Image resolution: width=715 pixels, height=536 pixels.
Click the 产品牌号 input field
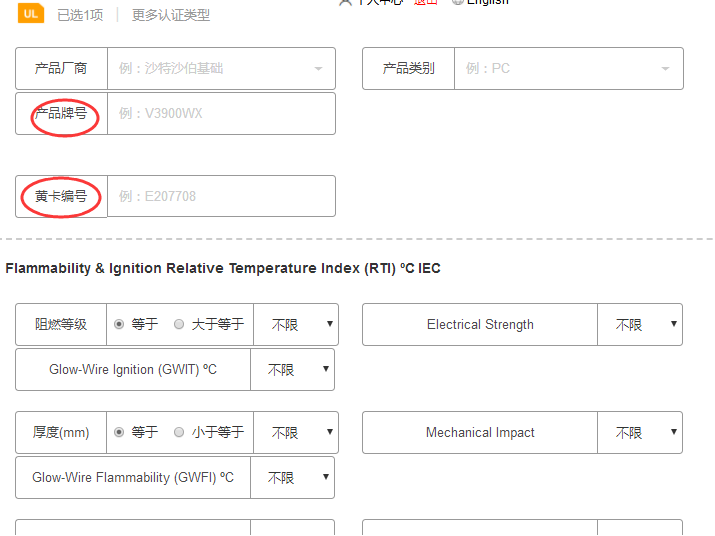click(x=220, y=113)
